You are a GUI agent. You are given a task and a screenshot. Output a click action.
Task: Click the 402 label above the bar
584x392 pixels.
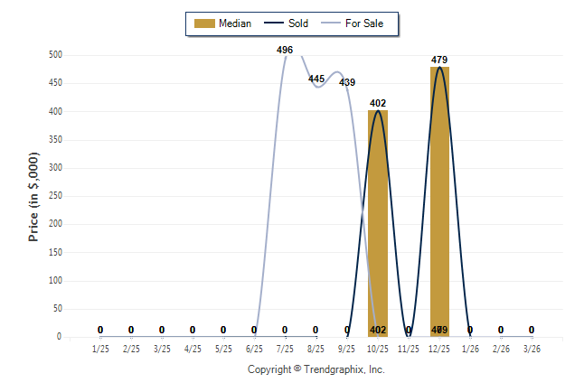(x=378, y=103)
